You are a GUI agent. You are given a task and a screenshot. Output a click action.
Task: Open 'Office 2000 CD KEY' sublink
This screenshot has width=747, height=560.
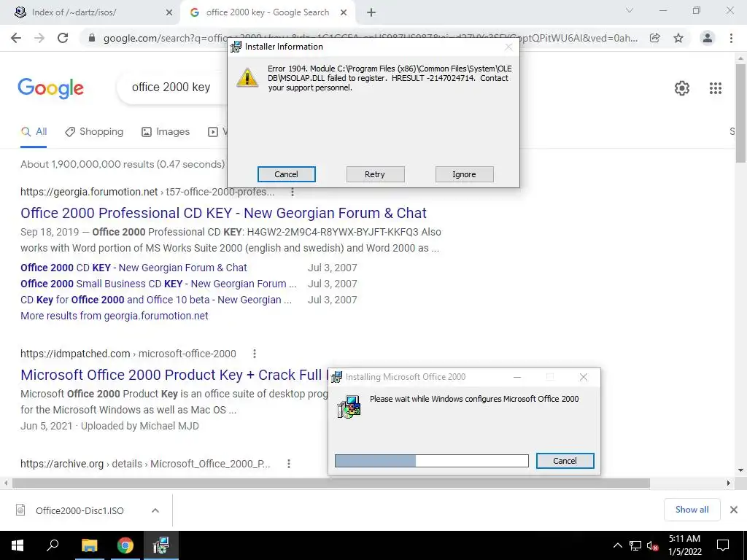[x=134, y=268]
